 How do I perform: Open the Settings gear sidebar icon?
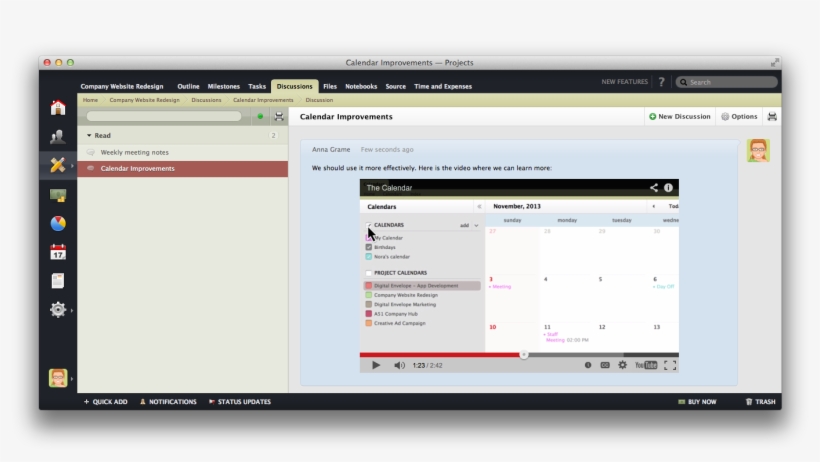pos(58,310)
